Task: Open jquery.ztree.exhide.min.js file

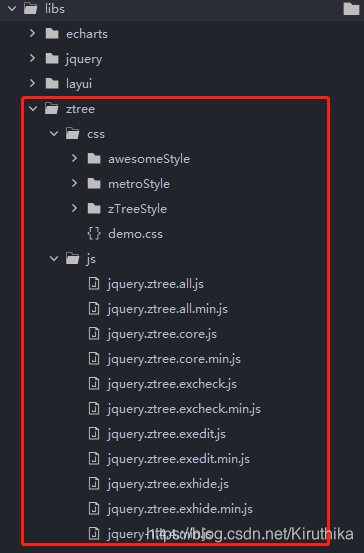Action: (x=180, y=509)
